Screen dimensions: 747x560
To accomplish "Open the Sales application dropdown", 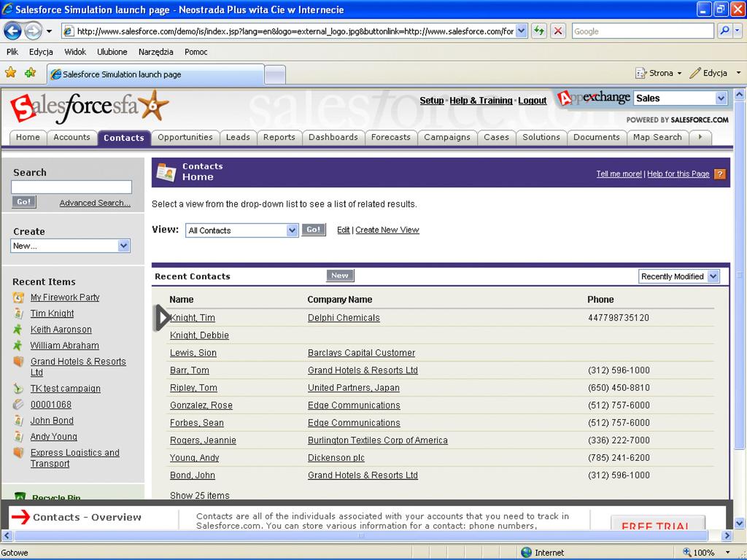I will coord(721,98).
